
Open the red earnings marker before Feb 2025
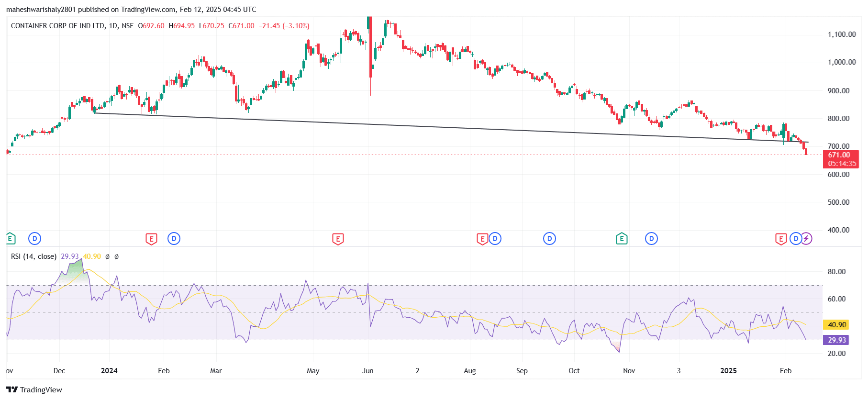[781, 239]
